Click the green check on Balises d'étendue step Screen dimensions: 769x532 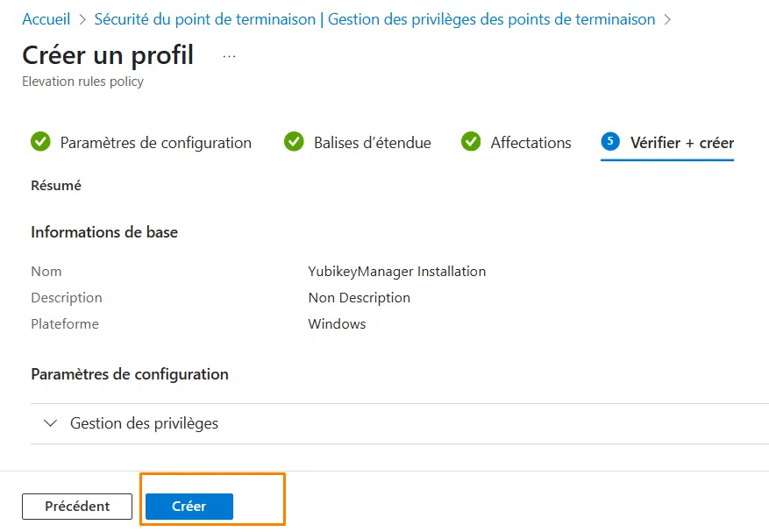293,141
